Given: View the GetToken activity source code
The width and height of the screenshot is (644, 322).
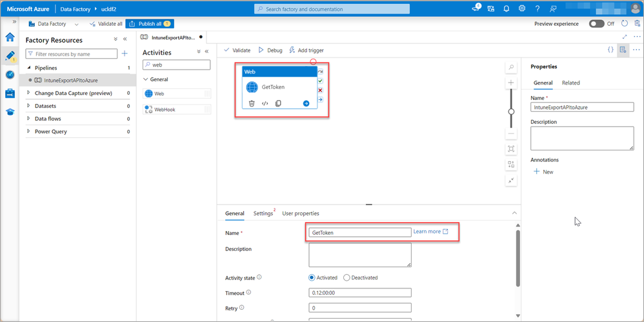Looking at the screenshot, I should pos(265,103).
